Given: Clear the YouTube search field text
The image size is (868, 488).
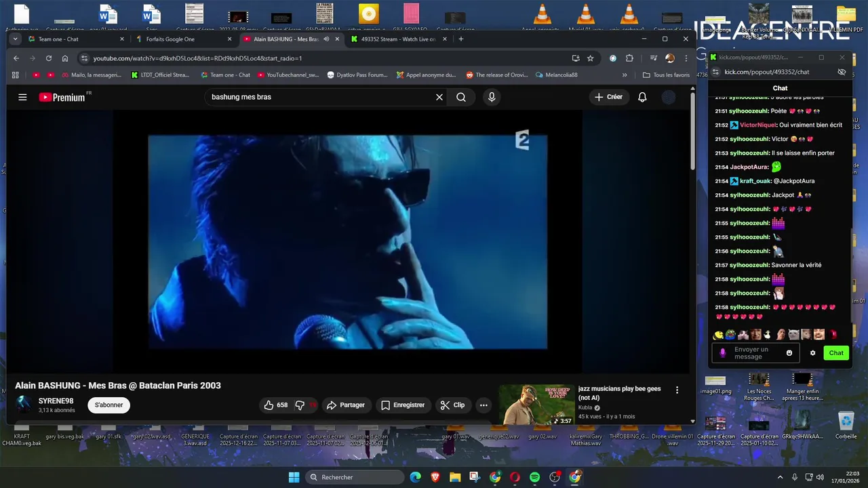Looking at the screenshot, I should click(x=439, y=97).
